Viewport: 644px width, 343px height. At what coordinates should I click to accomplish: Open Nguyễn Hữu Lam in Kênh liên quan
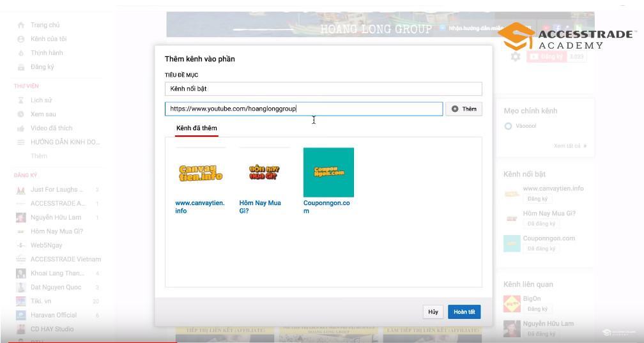(x=548, y=324)
